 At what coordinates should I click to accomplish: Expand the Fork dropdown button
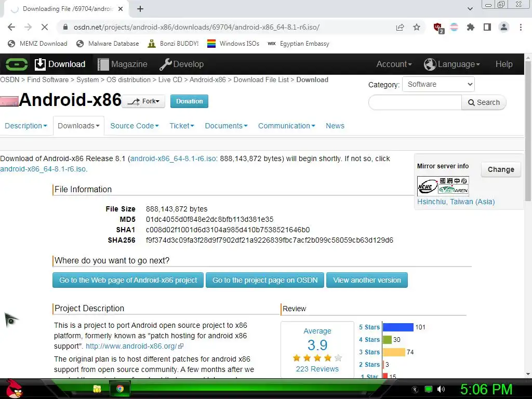(x=143, y=101)
